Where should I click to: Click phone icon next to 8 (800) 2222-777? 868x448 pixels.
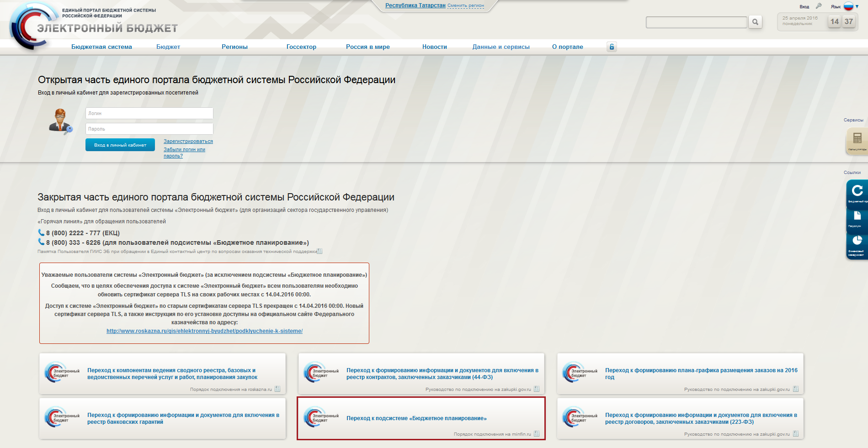(x=41, y=232)
